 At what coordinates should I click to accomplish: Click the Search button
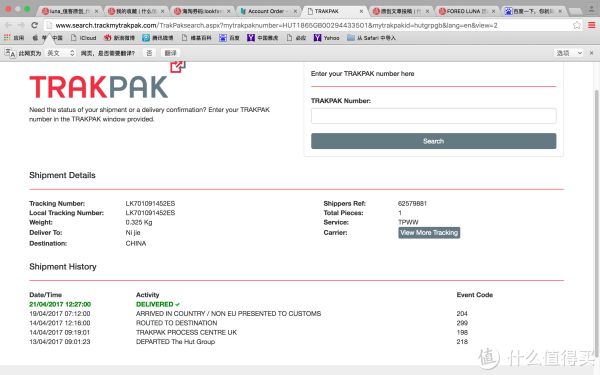pos(434,141)
